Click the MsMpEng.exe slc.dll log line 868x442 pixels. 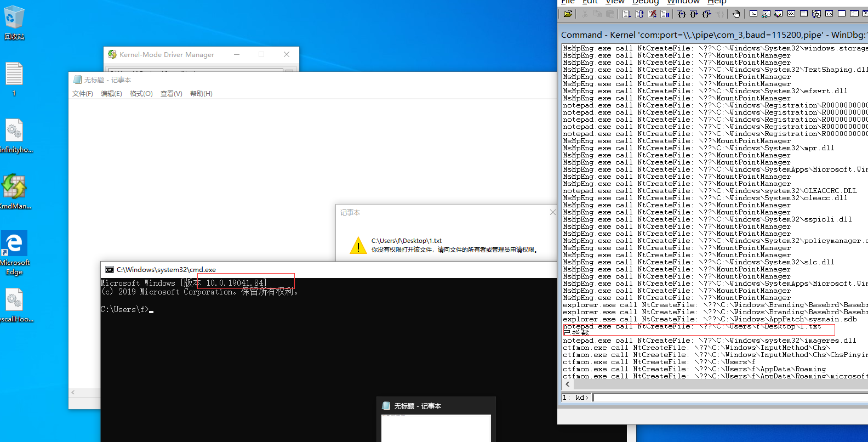pos(699,262)
